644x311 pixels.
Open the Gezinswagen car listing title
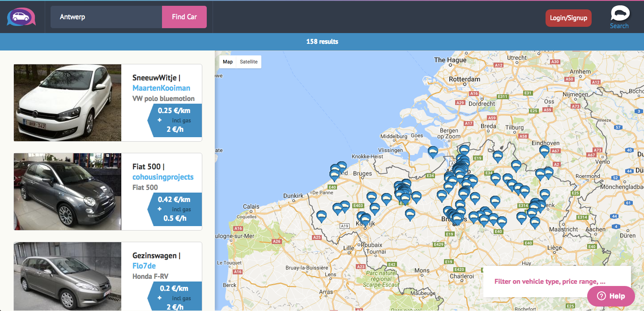pos(156,256)
